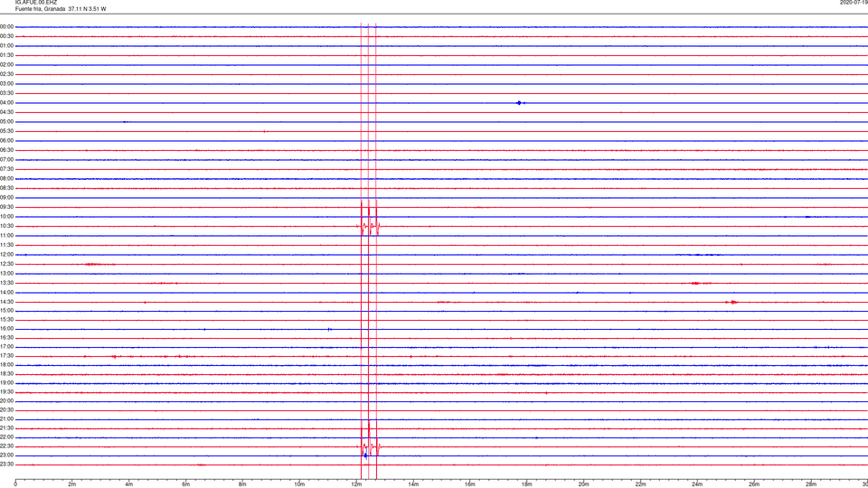This screenshot has height=488, width=868.
Task: Select the 19:30 trace time label
Action: pyautogui.click(x=6, y=391)
